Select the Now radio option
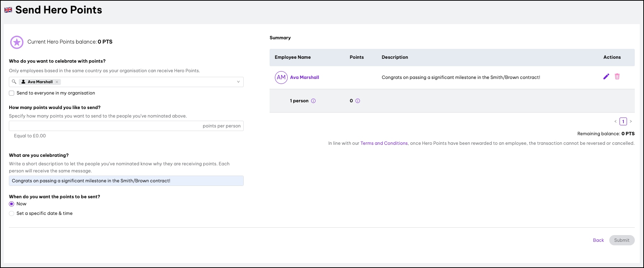The height and width of the screenshot is (268, 644). [12, 204]
